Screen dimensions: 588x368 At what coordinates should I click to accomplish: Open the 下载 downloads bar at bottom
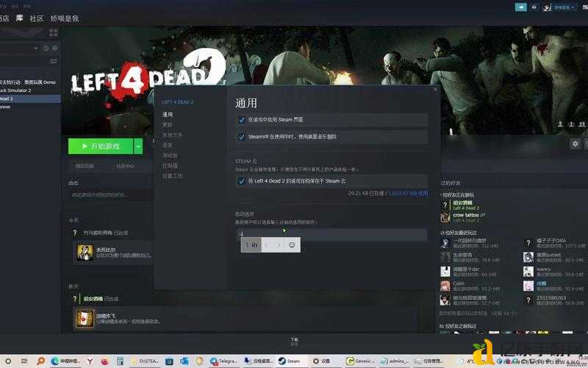pos(294,341)
